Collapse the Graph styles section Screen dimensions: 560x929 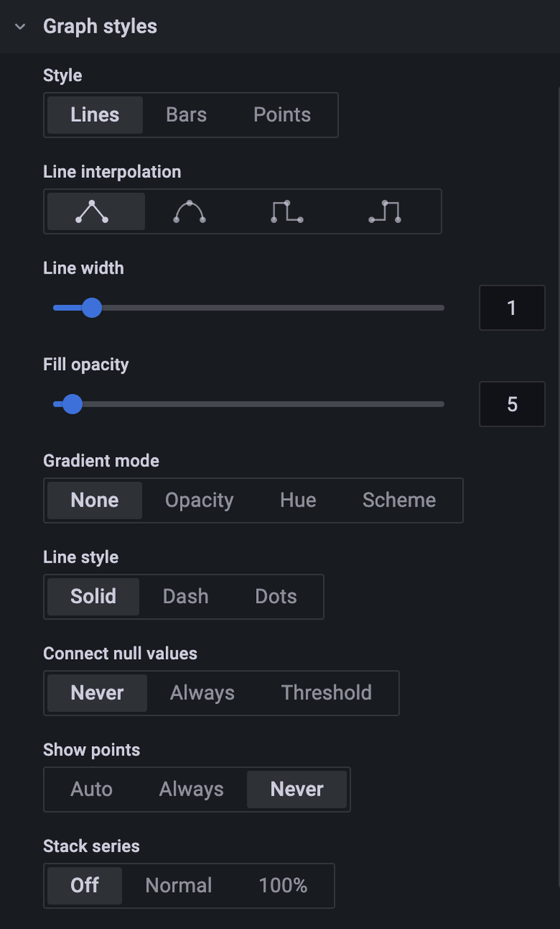18,26
